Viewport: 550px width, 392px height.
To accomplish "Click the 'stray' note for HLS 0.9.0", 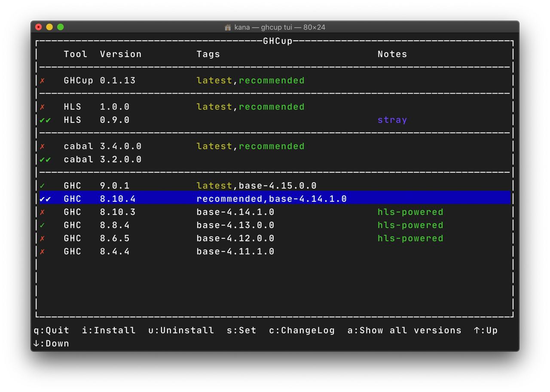I will (392, 120).
